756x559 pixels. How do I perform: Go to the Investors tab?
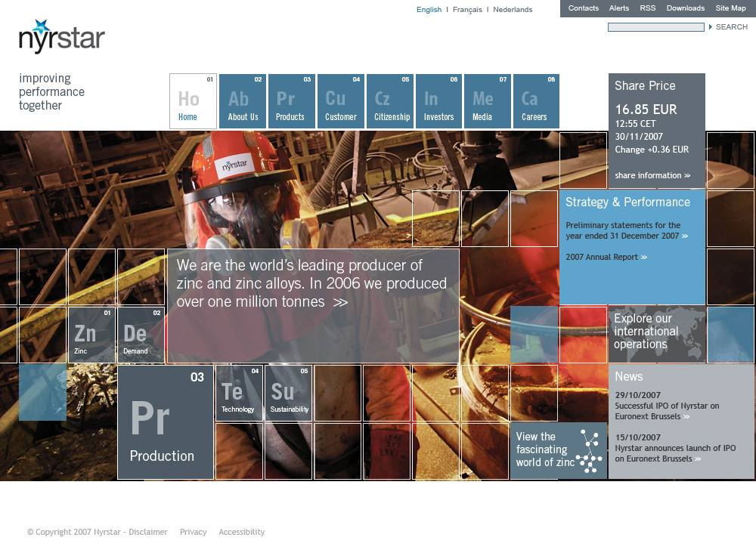tap(438, 101)
